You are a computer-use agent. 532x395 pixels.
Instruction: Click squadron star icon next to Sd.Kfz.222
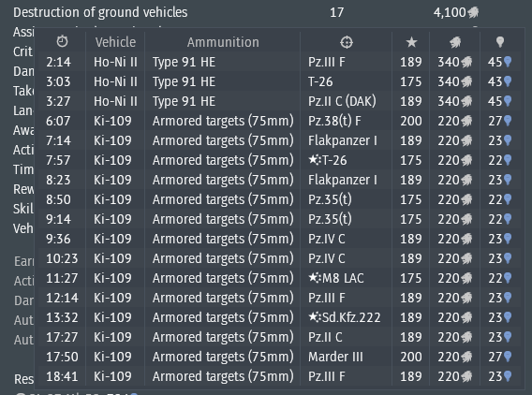point(315,317)
